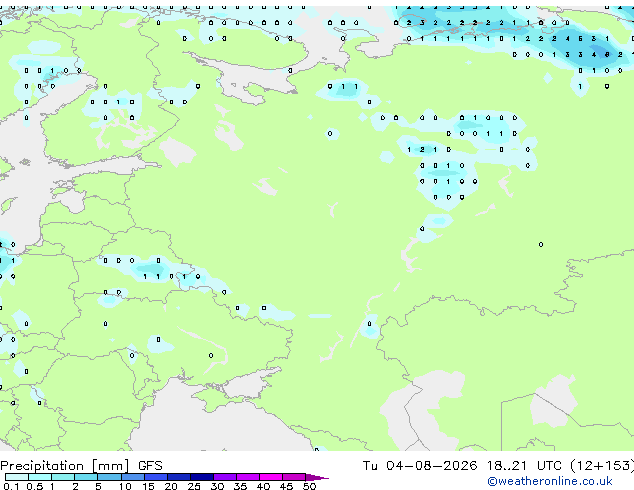The image size is (634, 490).
Task: Click the word "Precipitation" in the title
Action: pyautogui.click(x=42, y=466)
